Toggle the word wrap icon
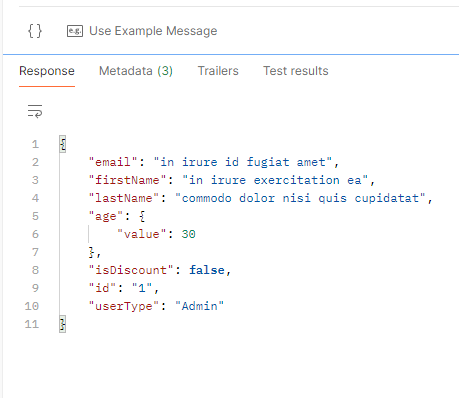Viewport: 459px width, 398px height. click(35, 111)
